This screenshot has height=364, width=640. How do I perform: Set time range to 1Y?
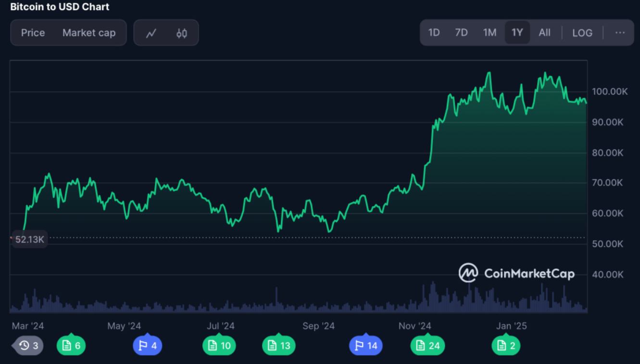coord(517,33)
